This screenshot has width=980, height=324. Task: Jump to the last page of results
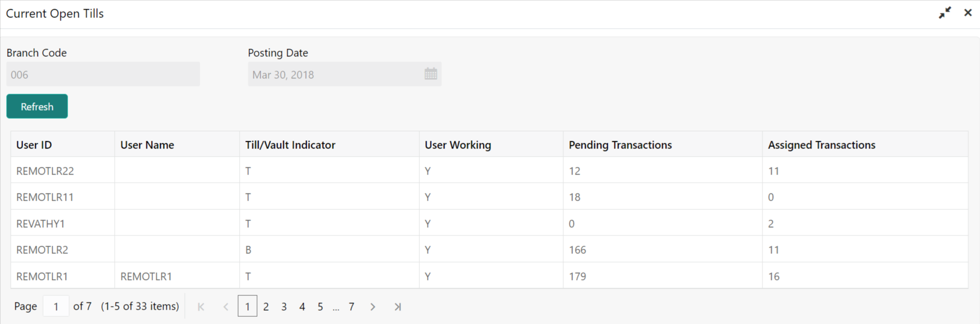click(397, 307)
